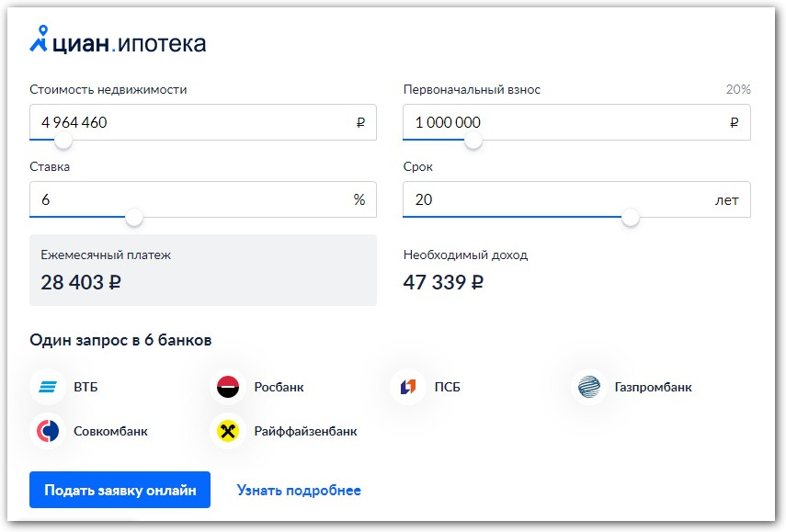Screen dimensions: 786x532
Task: Click the Необходимый доход label
Action: [x=465, y=255]
